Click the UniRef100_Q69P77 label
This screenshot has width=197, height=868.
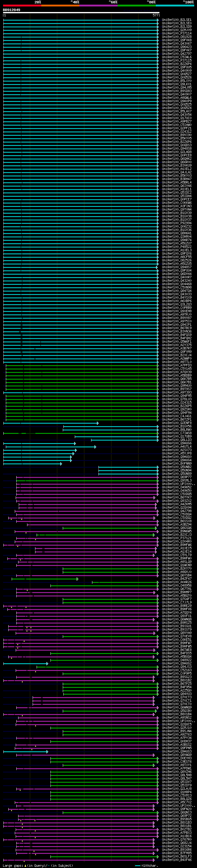point(176,477)
